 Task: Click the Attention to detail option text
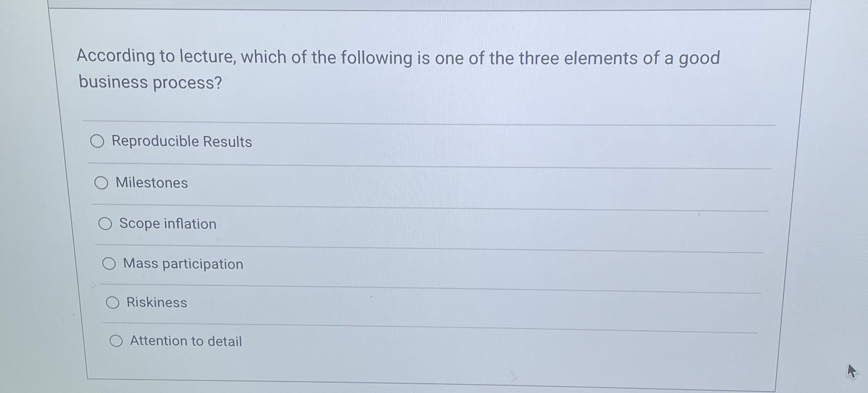point(186,340)
